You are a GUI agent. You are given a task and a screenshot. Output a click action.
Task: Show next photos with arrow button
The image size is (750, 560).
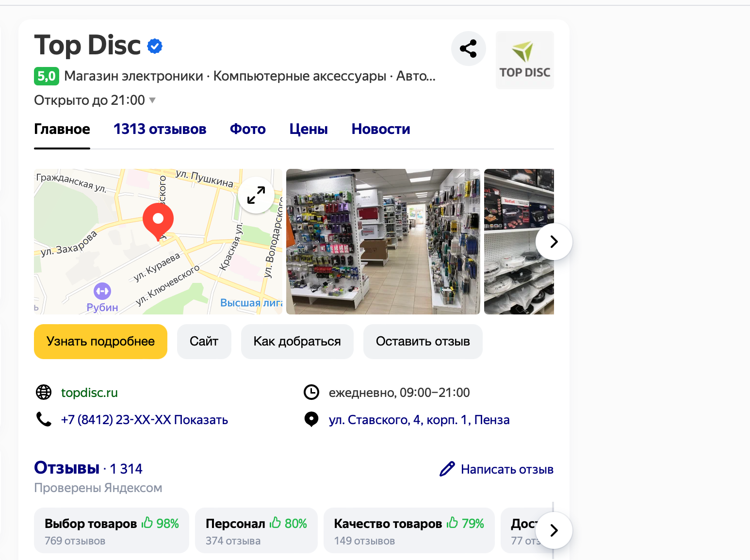(554, 242)
